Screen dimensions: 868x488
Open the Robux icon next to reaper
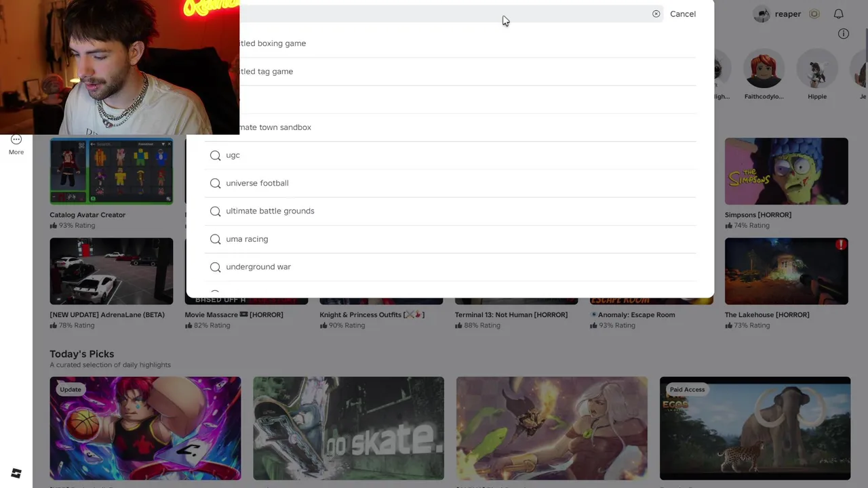coord(814,14)
